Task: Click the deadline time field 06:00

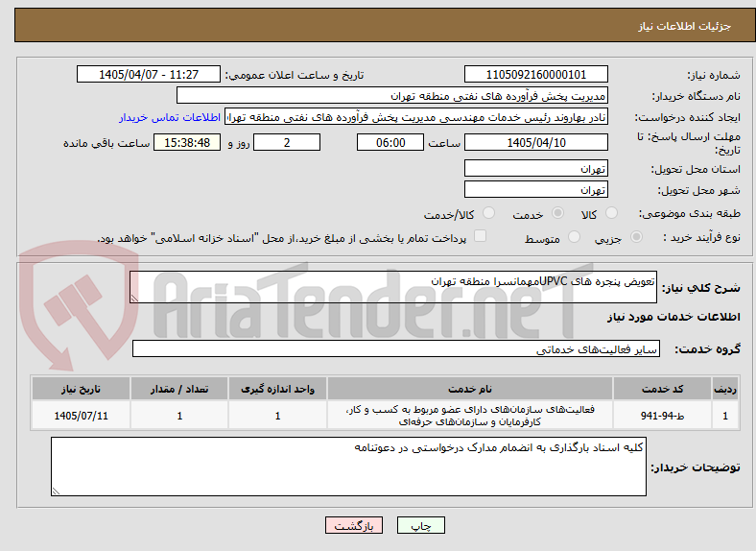Action: coord(390,142)
